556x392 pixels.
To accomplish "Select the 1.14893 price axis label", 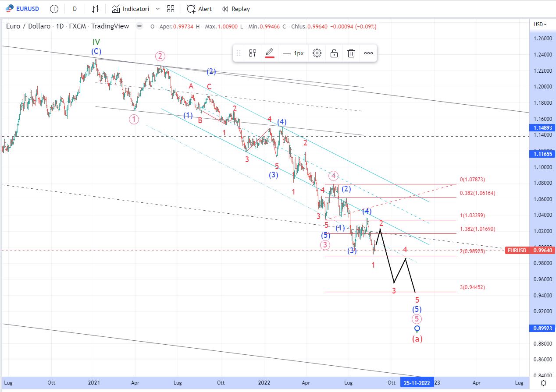I will (x=542, y=127).
